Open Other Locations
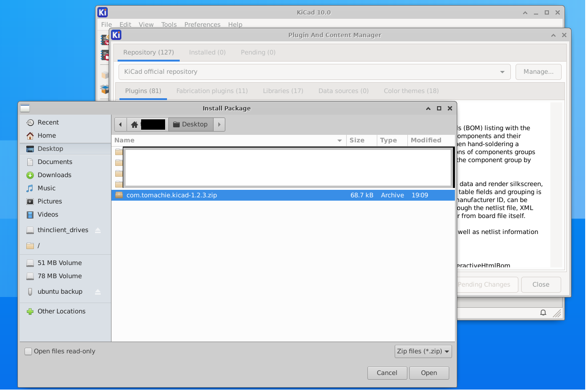Viewport: 588px width, 390px height. (x=61, y=311)
